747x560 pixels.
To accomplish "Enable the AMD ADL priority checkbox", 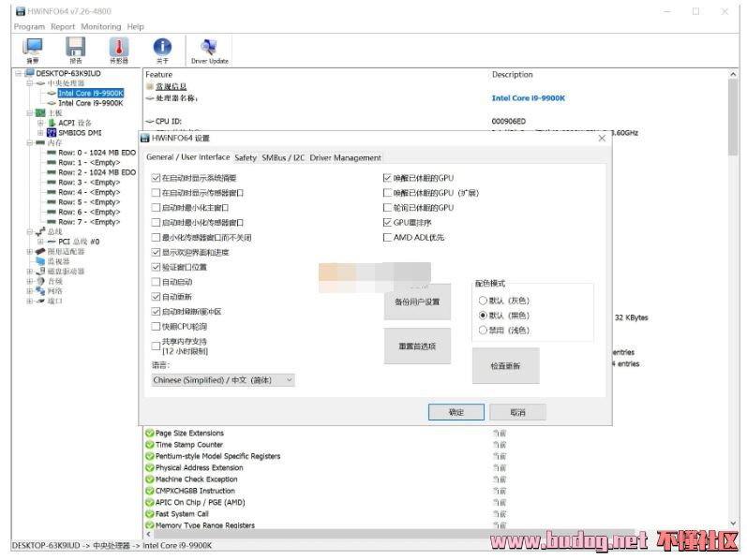I will point(387,237).
